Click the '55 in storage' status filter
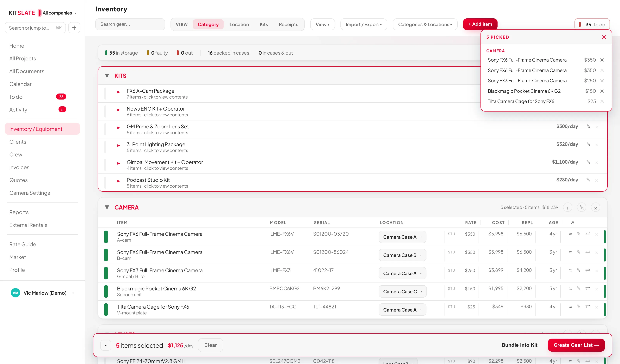Image resolution: width=620 pixels, height=364 pixels. click(121, 53)
